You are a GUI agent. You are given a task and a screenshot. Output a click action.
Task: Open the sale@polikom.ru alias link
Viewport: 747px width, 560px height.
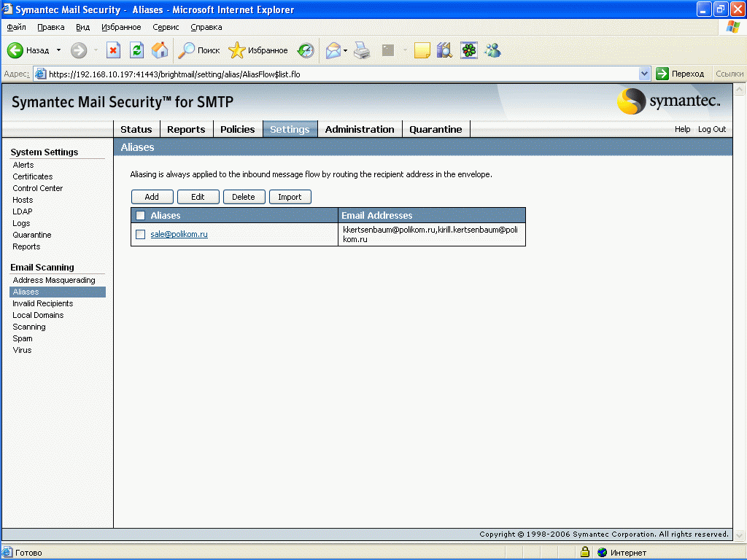click(179, 234)
